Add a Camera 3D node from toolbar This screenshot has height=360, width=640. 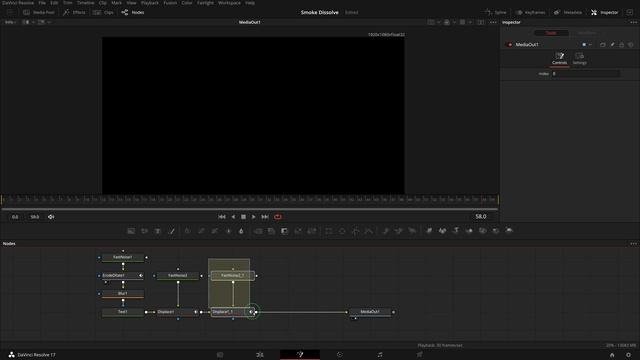tap(482, 231)
